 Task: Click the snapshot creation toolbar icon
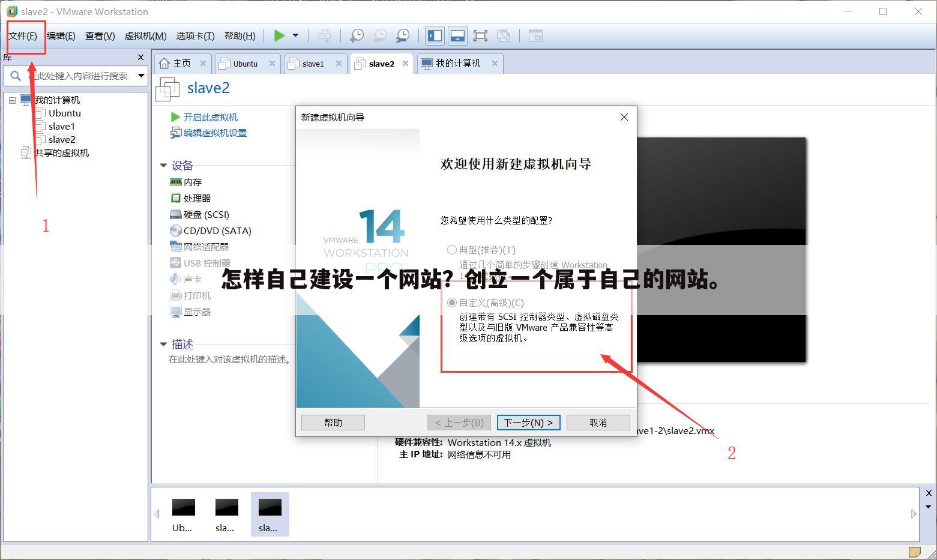coord(357,35)
